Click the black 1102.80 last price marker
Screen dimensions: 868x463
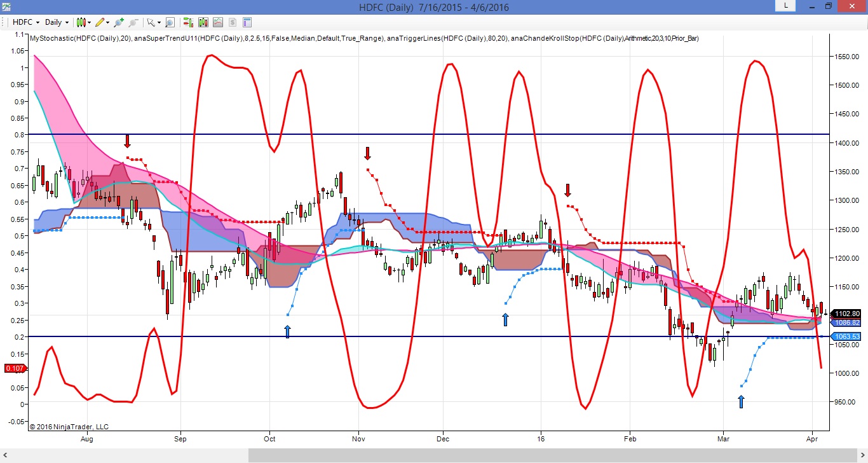tap(847, 314)
